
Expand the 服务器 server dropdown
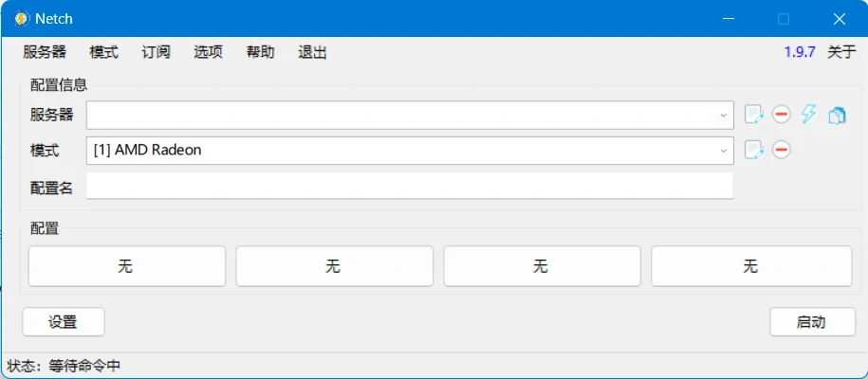724,116
